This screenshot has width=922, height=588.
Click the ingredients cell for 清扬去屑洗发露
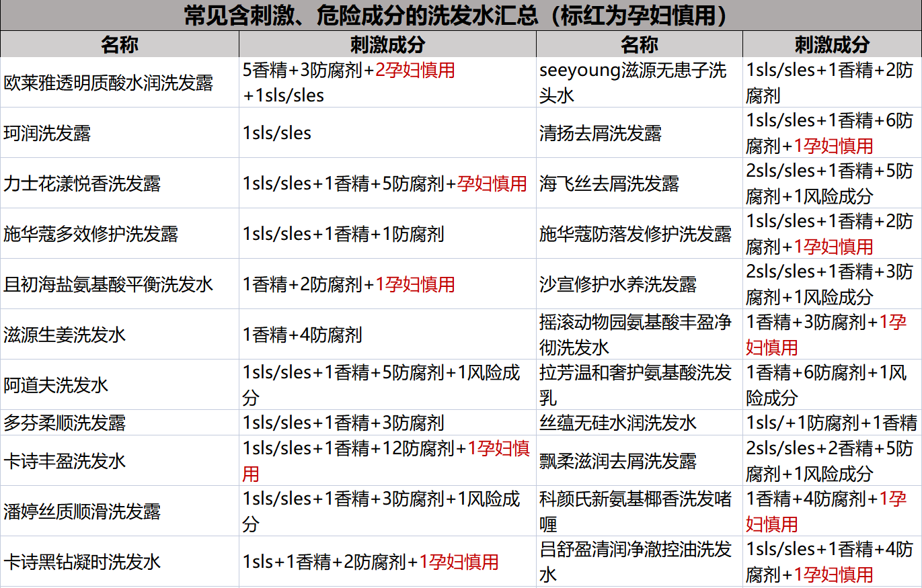[833, 132]
